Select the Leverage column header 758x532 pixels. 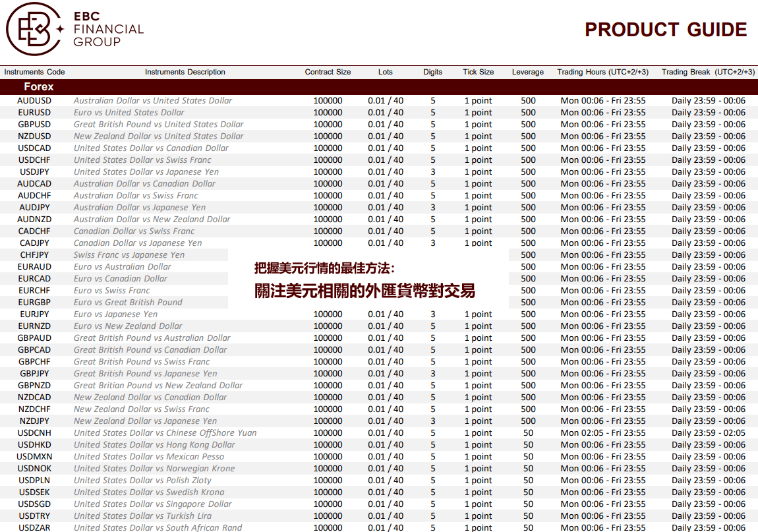click(x=528, y=72)
